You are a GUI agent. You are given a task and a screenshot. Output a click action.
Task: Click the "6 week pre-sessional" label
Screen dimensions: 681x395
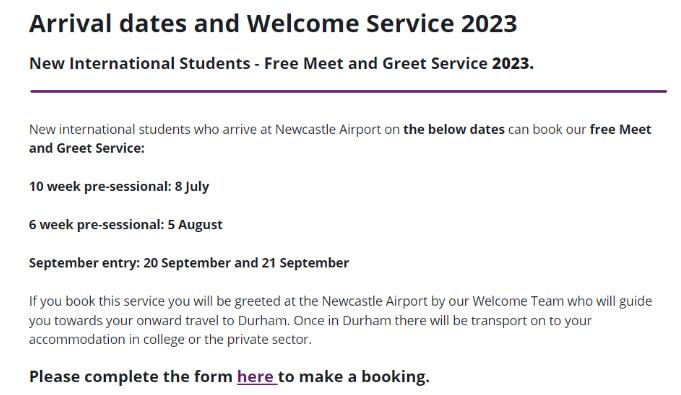click(x=96, y=225)
